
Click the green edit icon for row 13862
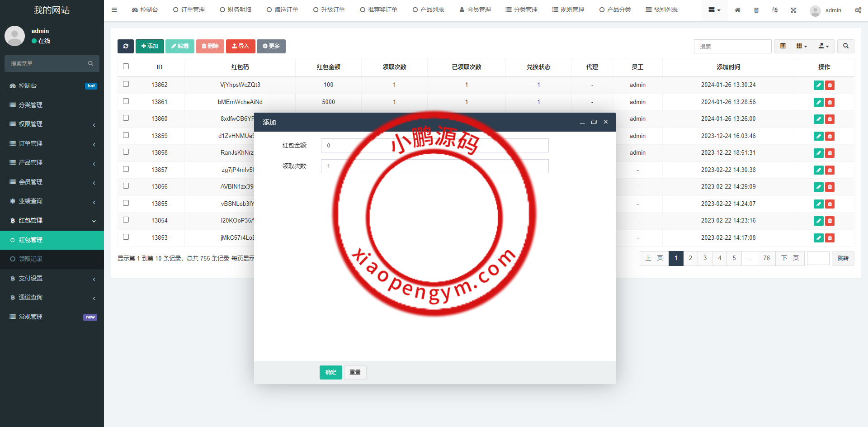pyautogui.click(x=818, y=85)
